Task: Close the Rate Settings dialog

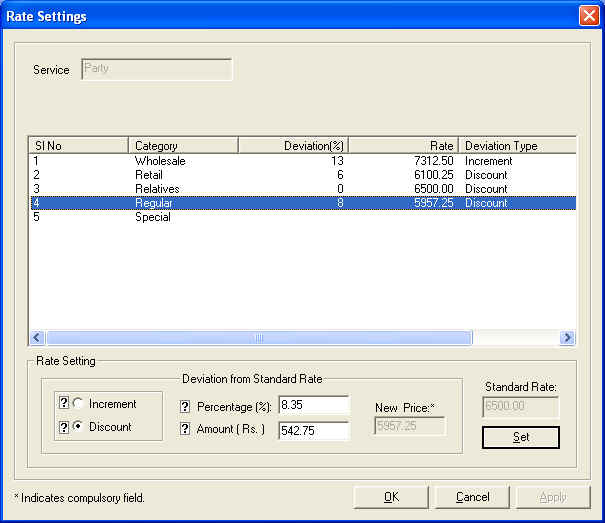Action: [589, 16]
